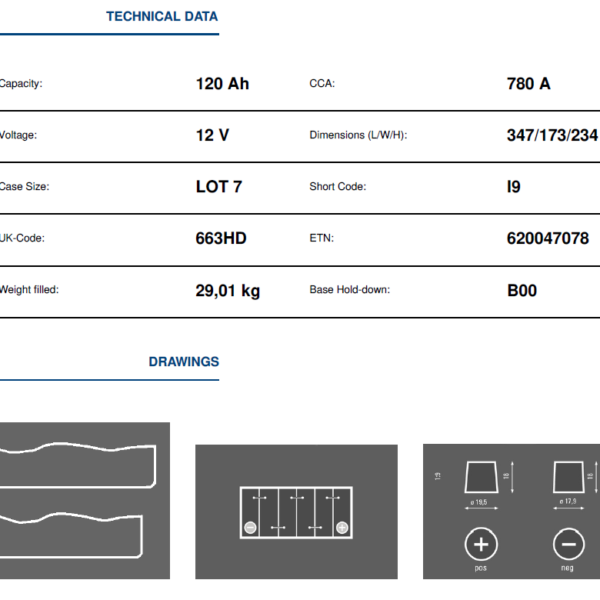
Task: Select the 120 Ah capacity value
Action: tap(222, 84)
